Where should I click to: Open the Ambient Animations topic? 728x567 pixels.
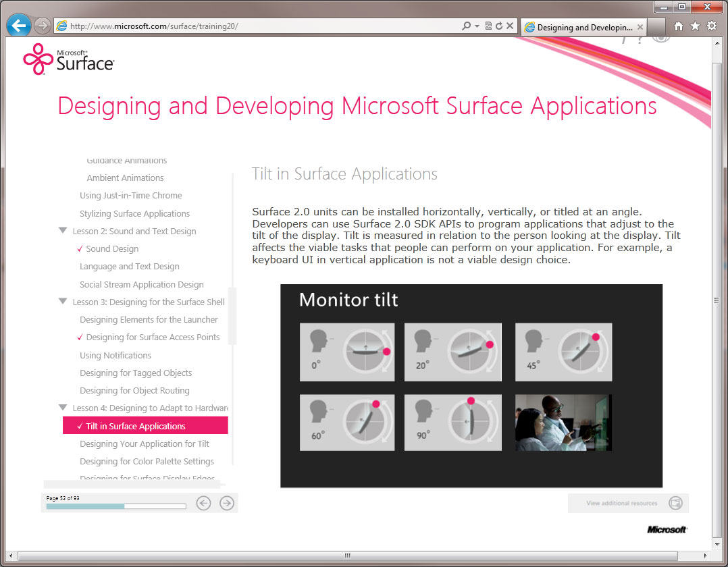(x=126, y=178)
